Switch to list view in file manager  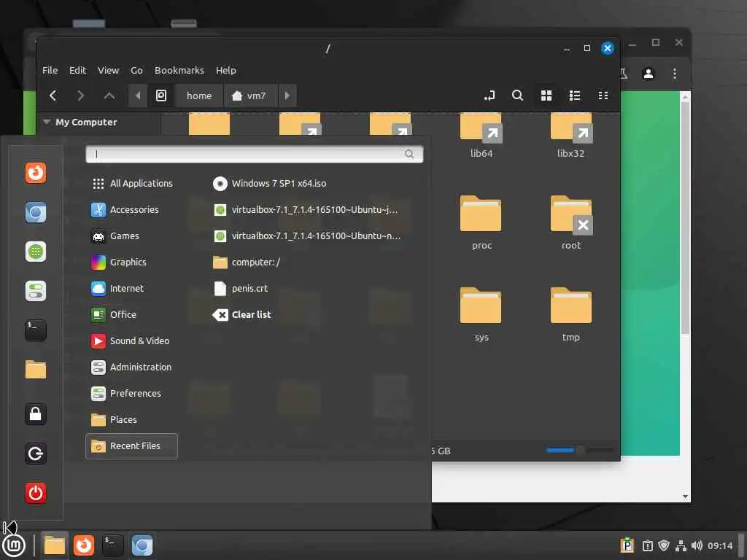point(575,96)
